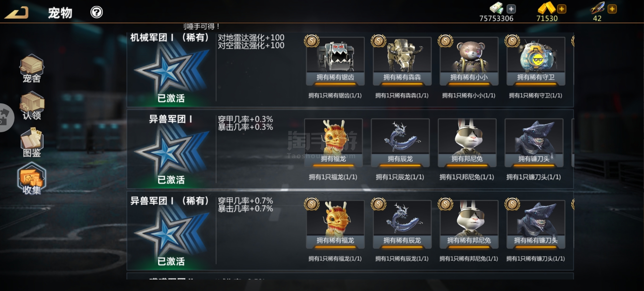Select the 拥有镰刀头 shark card
The width and height of the screenshot is (644, 291).
tap(534, 143)
